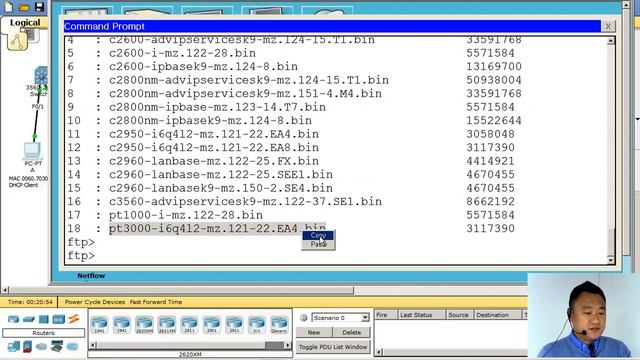
Task: Click Fast Forward Time
Action: pyautogui.click(x=156, y=302)
